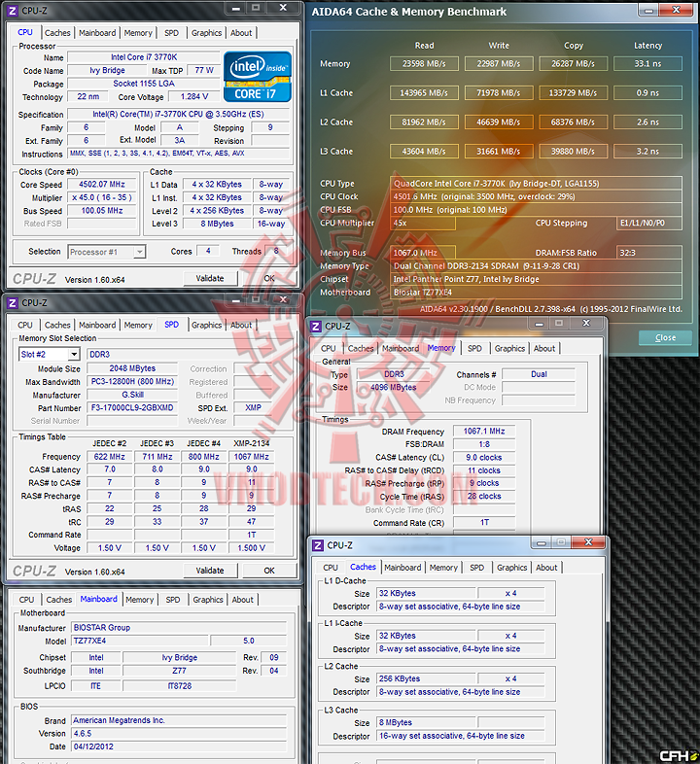Select the CPU tab in the CPU-Z SPD window
This screenshot has height=764, width=700.
(x=25, y=325)
